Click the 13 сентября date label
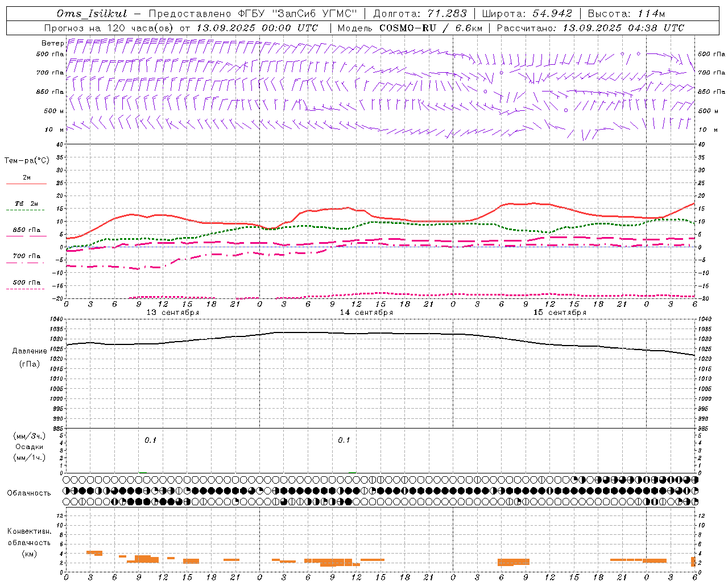728x582 pixels. pos(173,312)
